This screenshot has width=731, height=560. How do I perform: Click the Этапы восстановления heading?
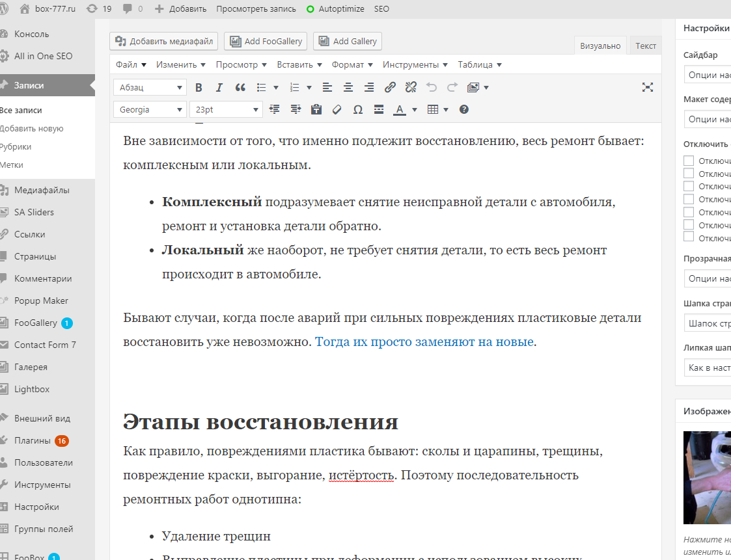coord(260,421)
